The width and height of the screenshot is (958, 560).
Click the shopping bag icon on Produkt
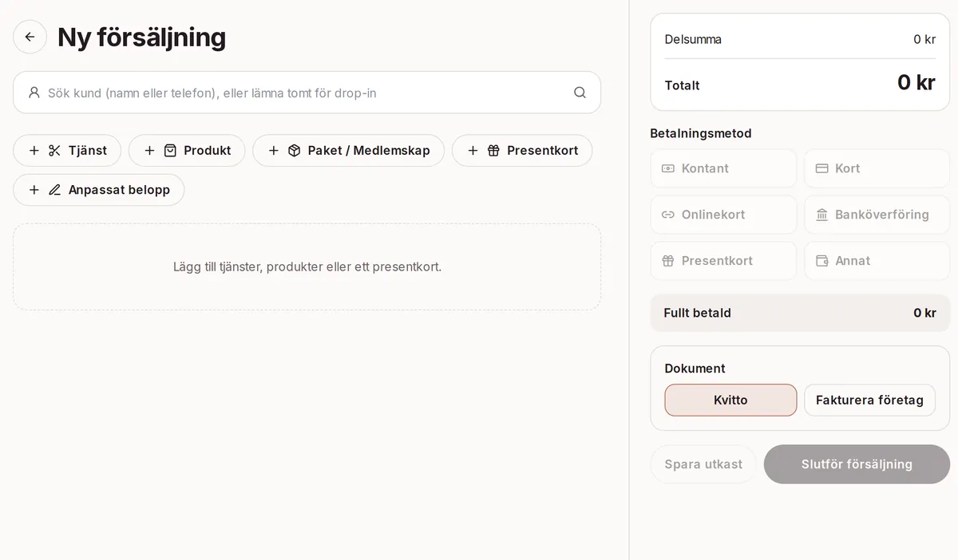click(x=170, y=151)
